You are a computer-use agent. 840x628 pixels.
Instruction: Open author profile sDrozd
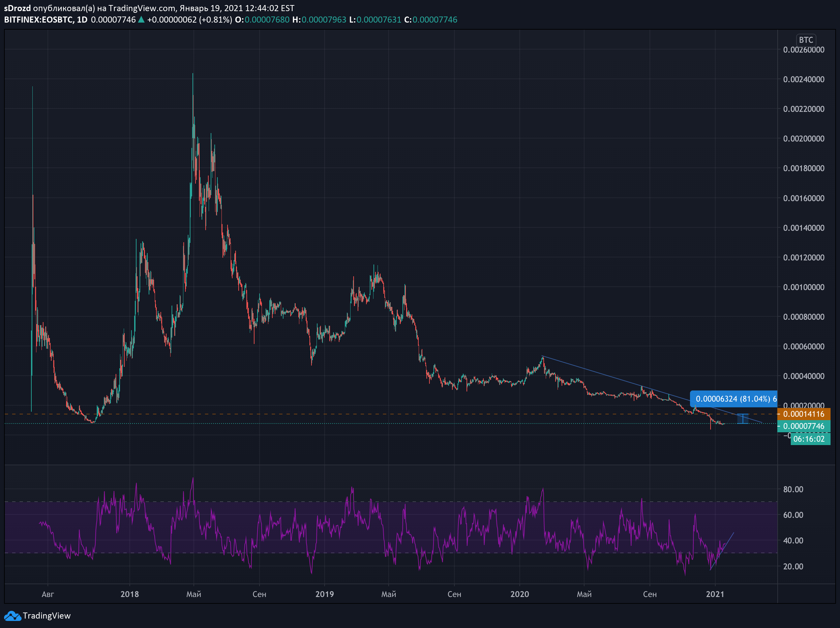tap(17, 8)
